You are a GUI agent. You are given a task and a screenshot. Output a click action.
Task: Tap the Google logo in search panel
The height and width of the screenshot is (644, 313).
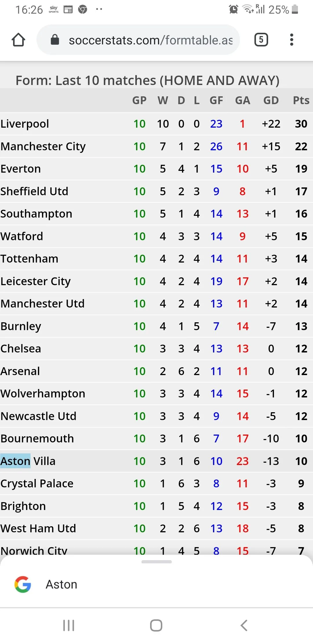(x=23, y=584)
